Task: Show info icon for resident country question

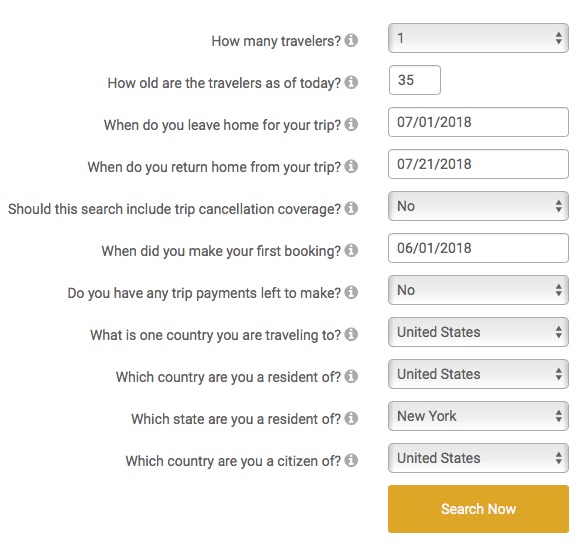Action: point(351,376)
